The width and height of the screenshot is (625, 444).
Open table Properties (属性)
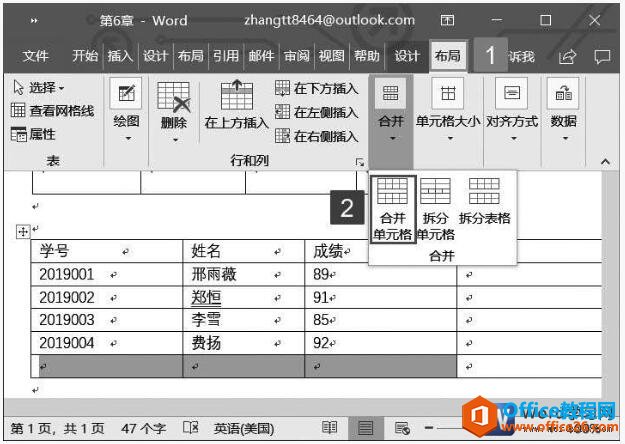click(x=33, y=134)
